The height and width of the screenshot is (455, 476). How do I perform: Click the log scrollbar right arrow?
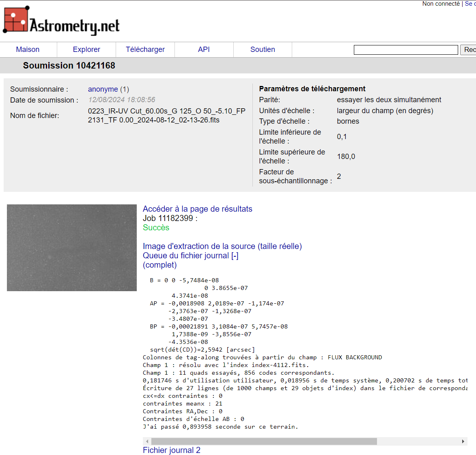pos(463,441)
